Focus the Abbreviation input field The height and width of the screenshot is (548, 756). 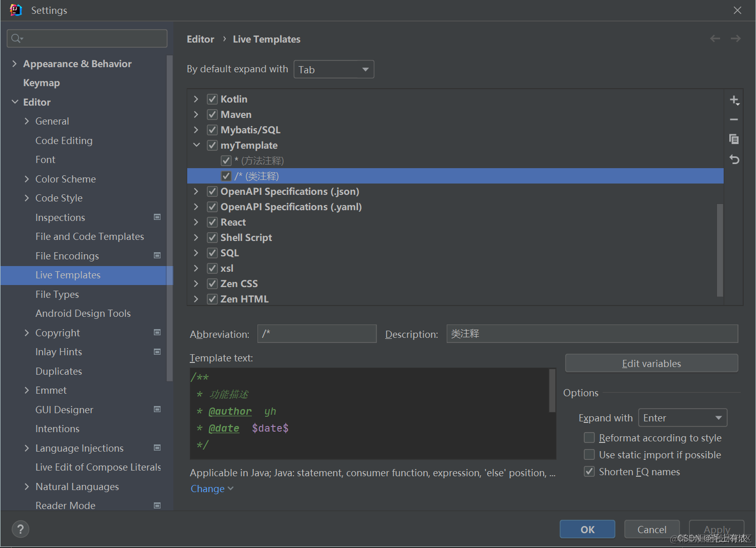tap(317, 334)
